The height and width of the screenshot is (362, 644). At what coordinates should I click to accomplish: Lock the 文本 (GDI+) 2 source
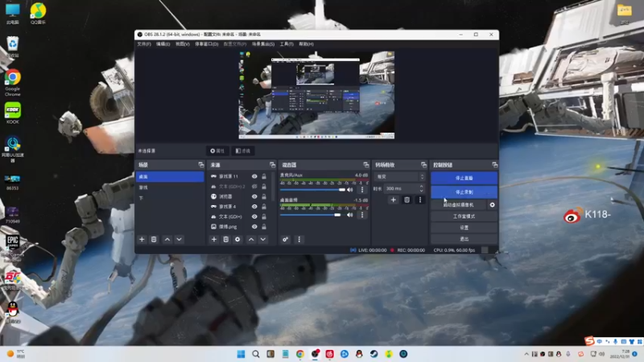264,187
